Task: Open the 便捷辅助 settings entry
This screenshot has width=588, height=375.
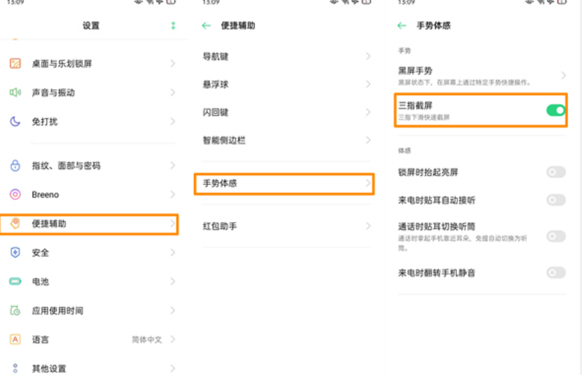Action: click(x=88, y=224)
